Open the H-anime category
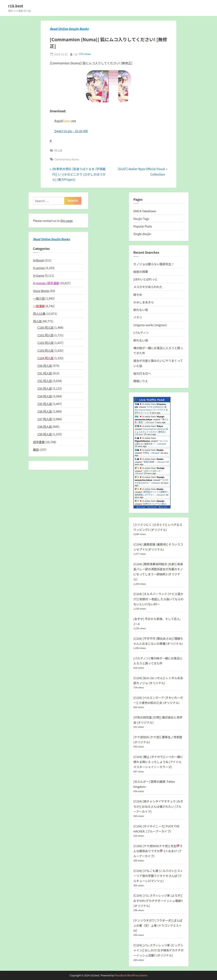The image size is (217, 980). (39, 268)
